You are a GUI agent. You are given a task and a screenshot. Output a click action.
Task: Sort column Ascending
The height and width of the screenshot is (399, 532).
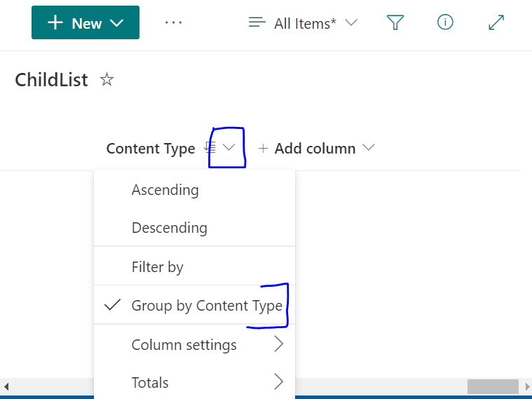point(165,190)
